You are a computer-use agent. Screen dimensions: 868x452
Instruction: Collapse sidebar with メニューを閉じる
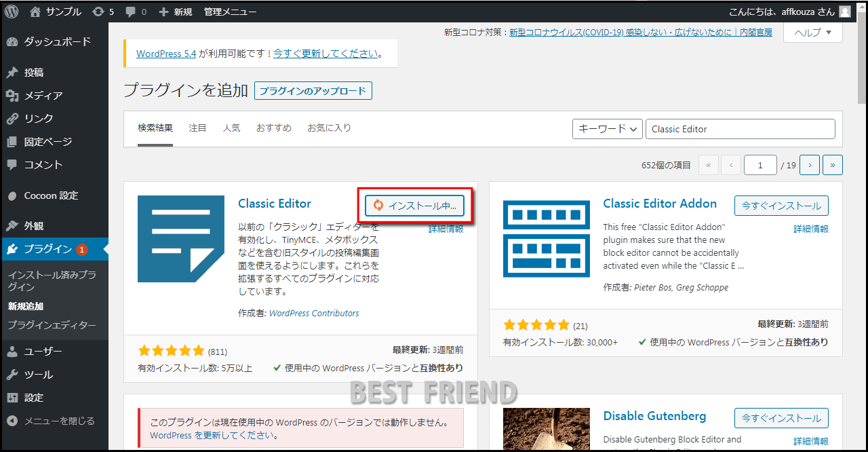coord(54,421)
